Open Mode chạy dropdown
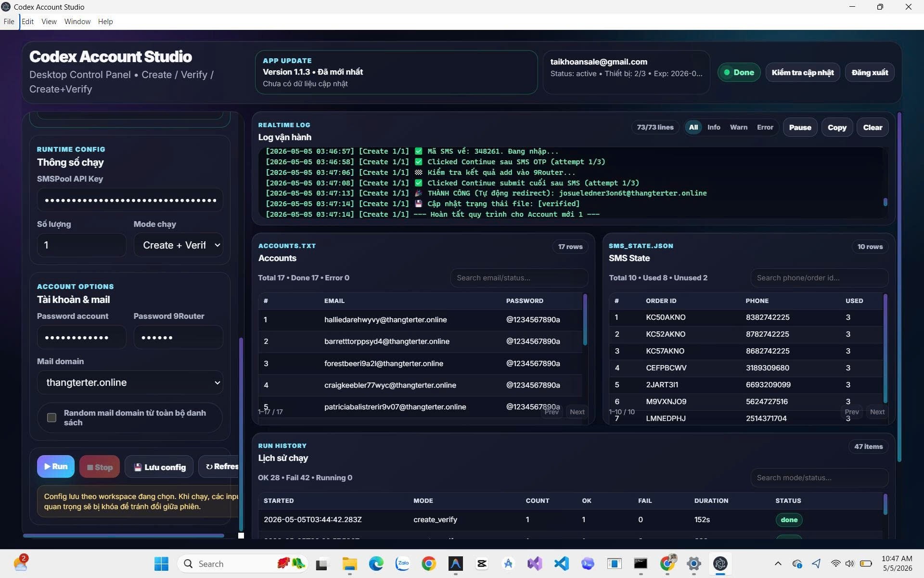 coord(178,245)
